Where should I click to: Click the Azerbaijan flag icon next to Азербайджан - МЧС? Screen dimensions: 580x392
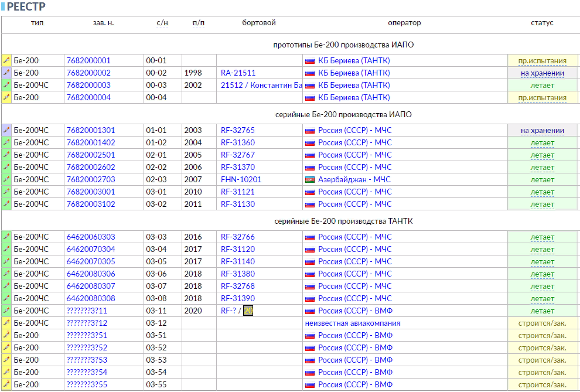[309, 180]
